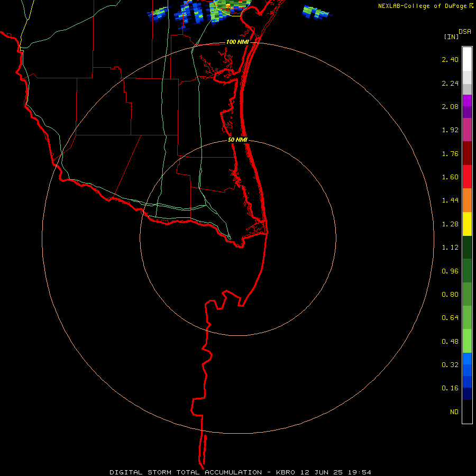
Task: Click the 2.08 legend value
Action: pyautogui.click(x=450, y=106)
